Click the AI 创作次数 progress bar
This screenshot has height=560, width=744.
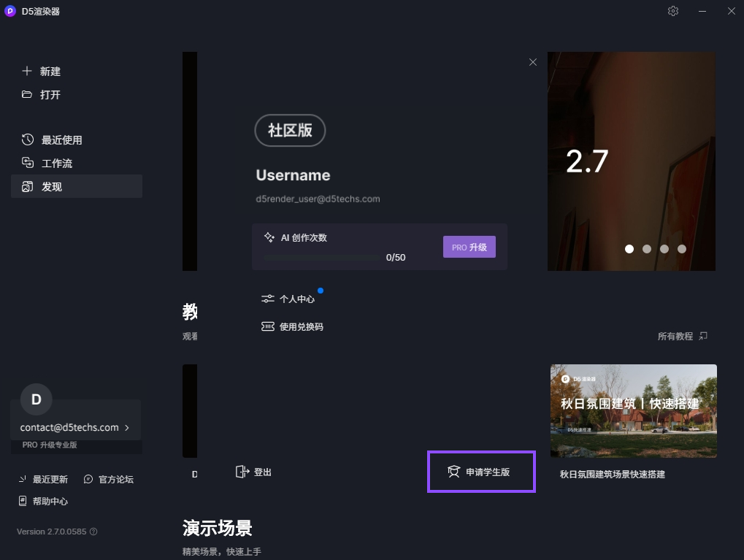tap(321, 258)
